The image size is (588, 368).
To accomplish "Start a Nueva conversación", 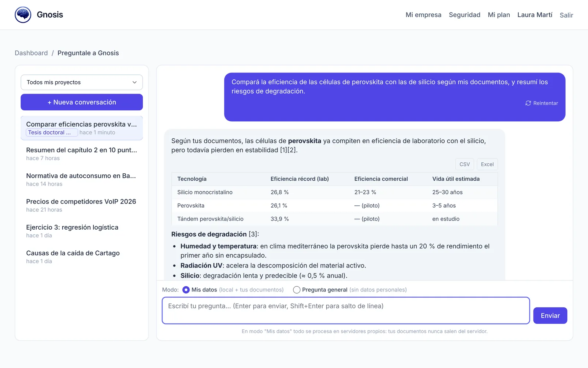I will (x=82, y=102).
